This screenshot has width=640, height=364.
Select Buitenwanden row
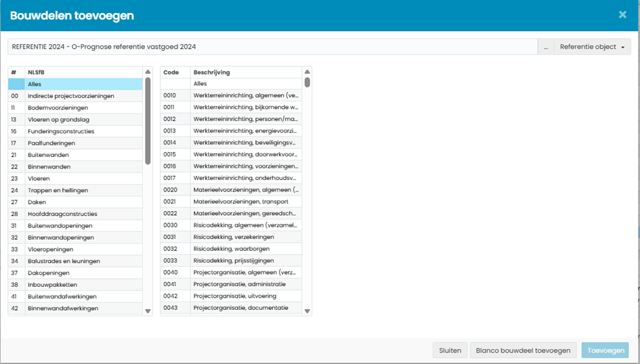click(75, 155)
